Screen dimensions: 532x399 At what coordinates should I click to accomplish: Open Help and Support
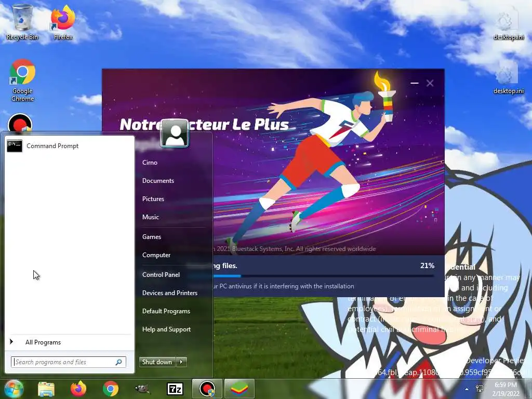click(166, 329)
